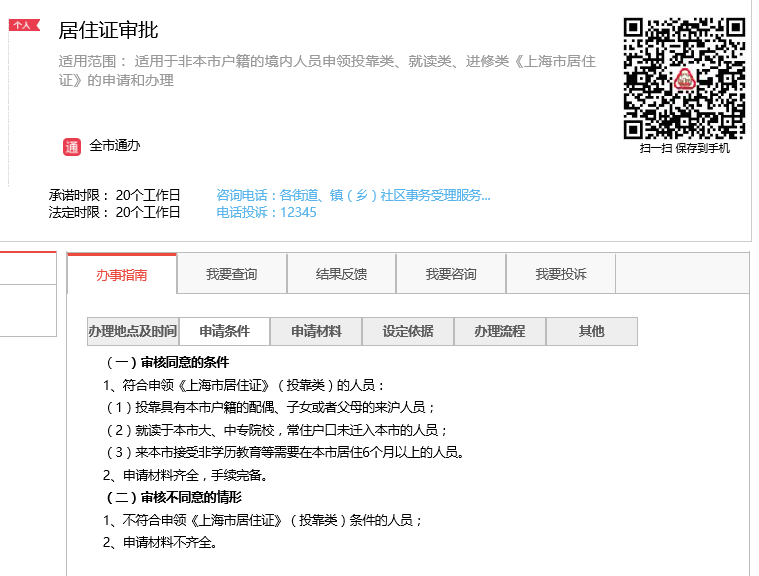Click the 扫一扫 保存到手机 caption
Image resolution: width=759 pixels, height=576 pixels.
[x=684, y=148]
